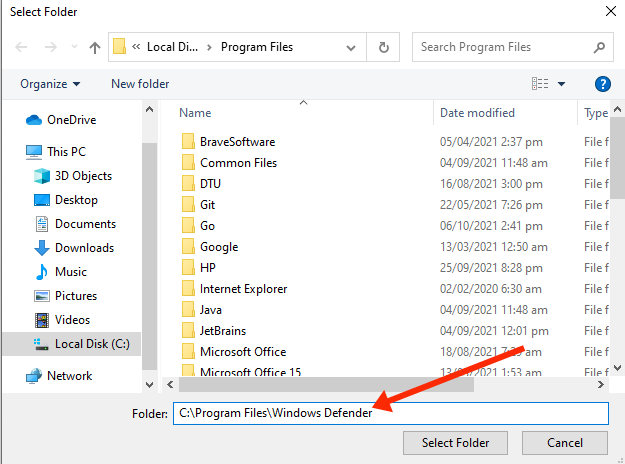
Task: Open Help with question mark icon
Action: [602, 84]
